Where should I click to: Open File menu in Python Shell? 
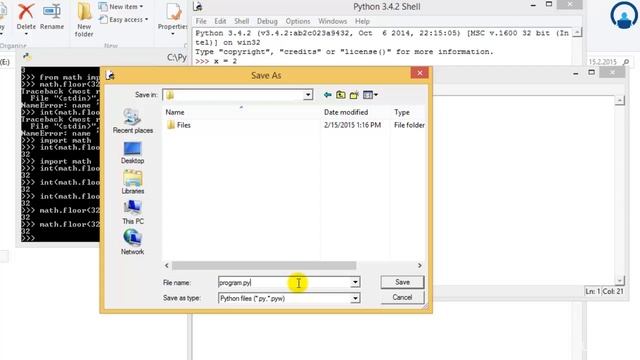point(201,21)
